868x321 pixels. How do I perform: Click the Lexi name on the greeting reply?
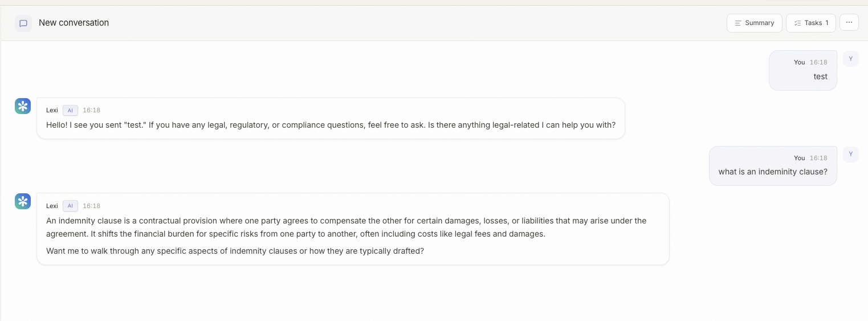point(52,110)
